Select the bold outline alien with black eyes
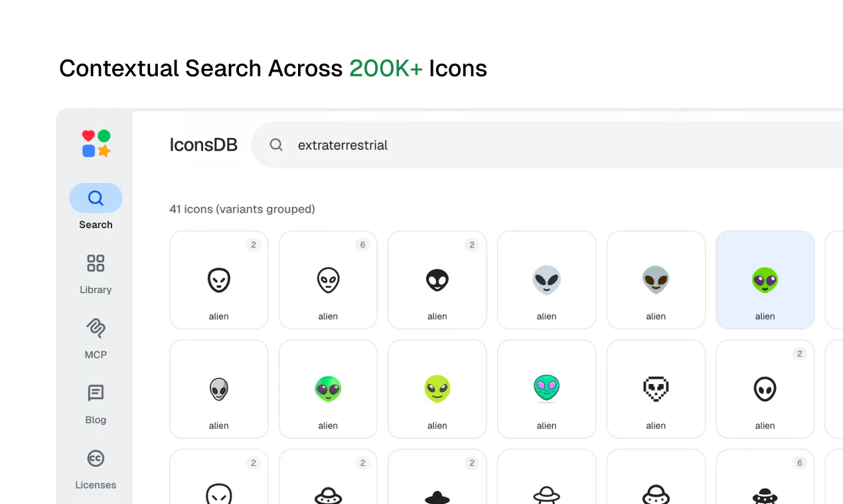Viewport: 843px width, 504px height. pyautogui.click(x=765, y=389)
